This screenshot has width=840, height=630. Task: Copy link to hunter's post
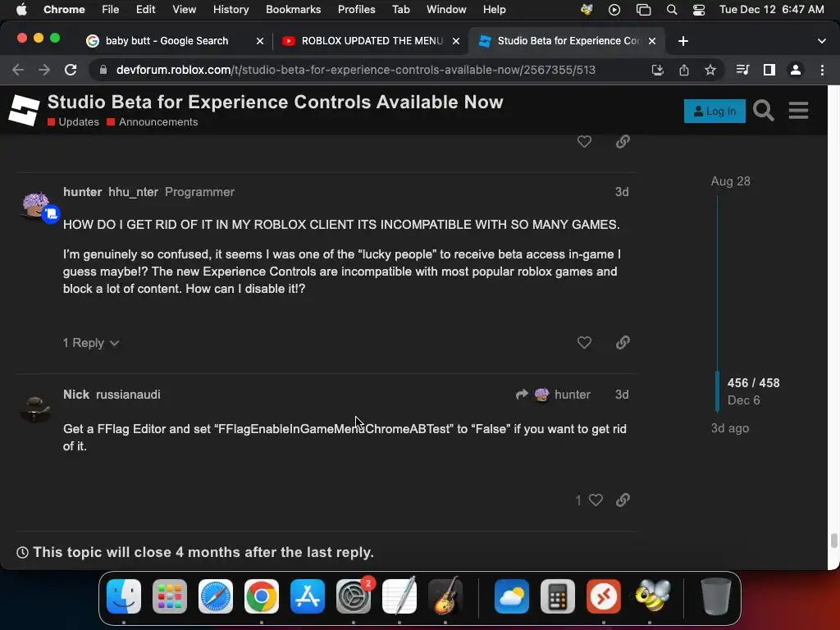[x=623, y=342]
